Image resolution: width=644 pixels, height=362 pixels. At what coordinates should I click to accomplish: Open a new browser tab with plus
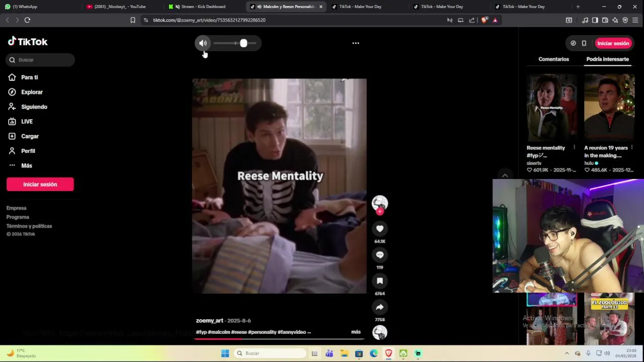[578, 7]
